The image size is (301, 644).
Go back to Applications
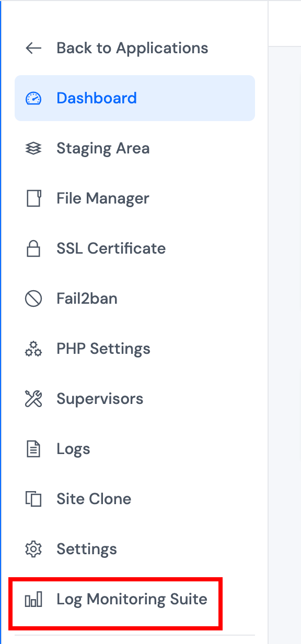pyautogui.click(x=132, y=48)
